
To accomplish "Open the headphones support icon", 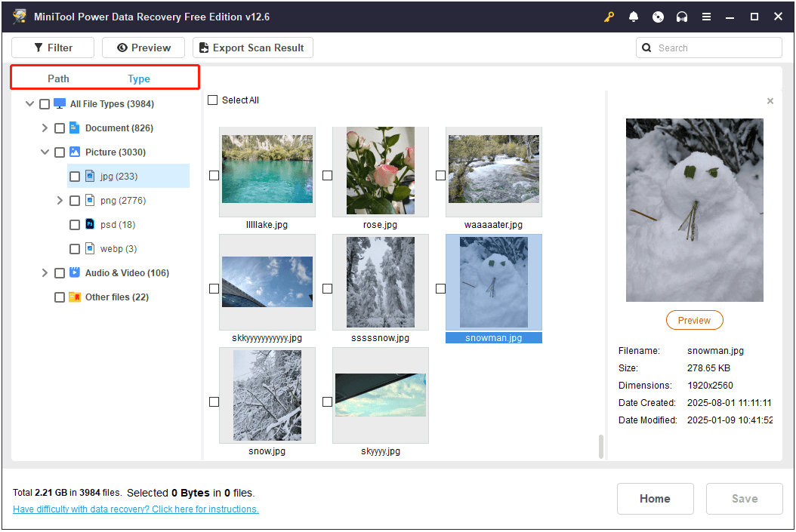I will [682, 17].
